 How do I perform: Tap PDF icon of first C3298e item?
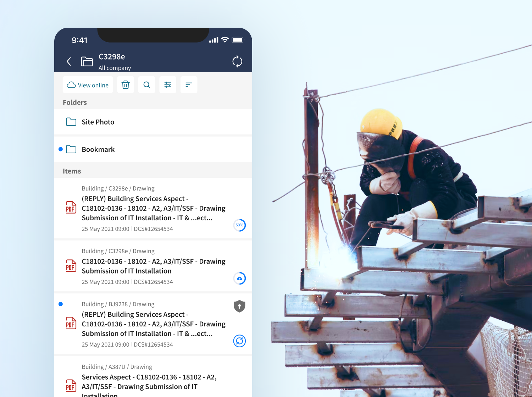[x=71, y=208]
